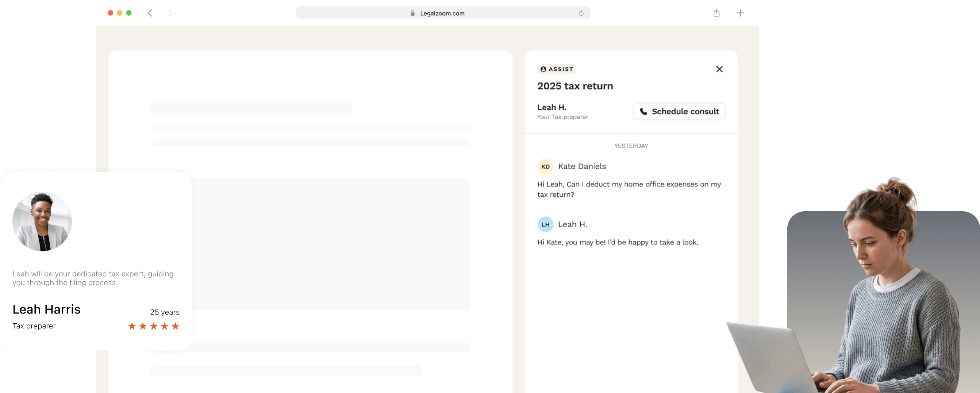Screen dimensions: 980x393
Task: Click the red window close dot
Action: click(x=110, y=13)
